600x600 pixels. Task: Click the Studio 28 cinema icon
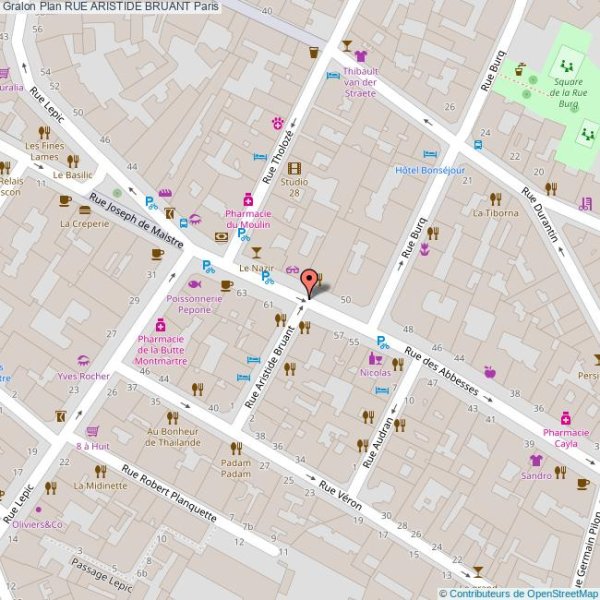pos(294,168)
